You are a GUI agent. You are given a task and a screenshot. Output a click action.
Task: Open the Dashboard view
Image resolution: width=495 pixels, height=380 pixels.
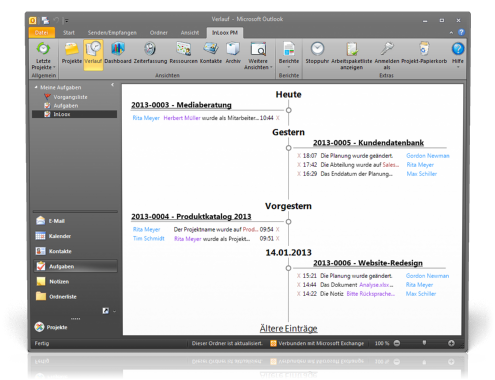click(x=118, y=53)
